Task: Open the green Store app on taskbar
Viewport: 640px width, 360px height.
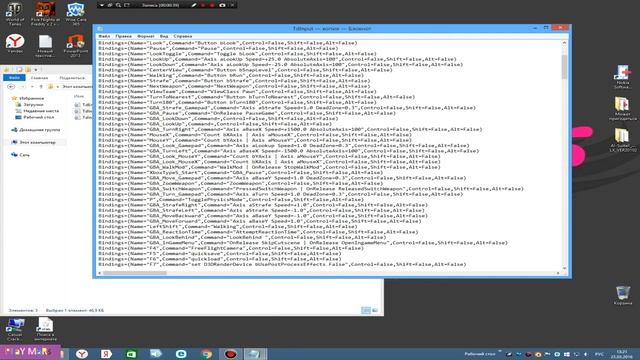Action: (131, 354)
